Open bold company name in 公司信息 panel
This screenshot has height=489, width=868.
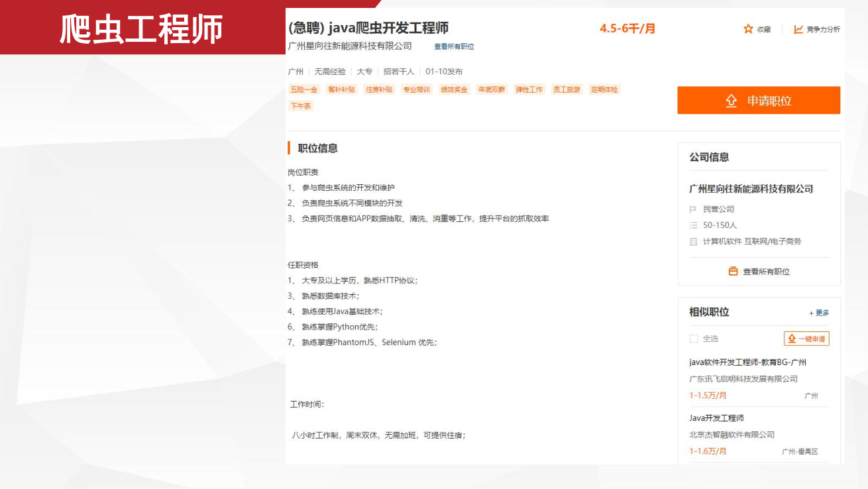[751, 189]
